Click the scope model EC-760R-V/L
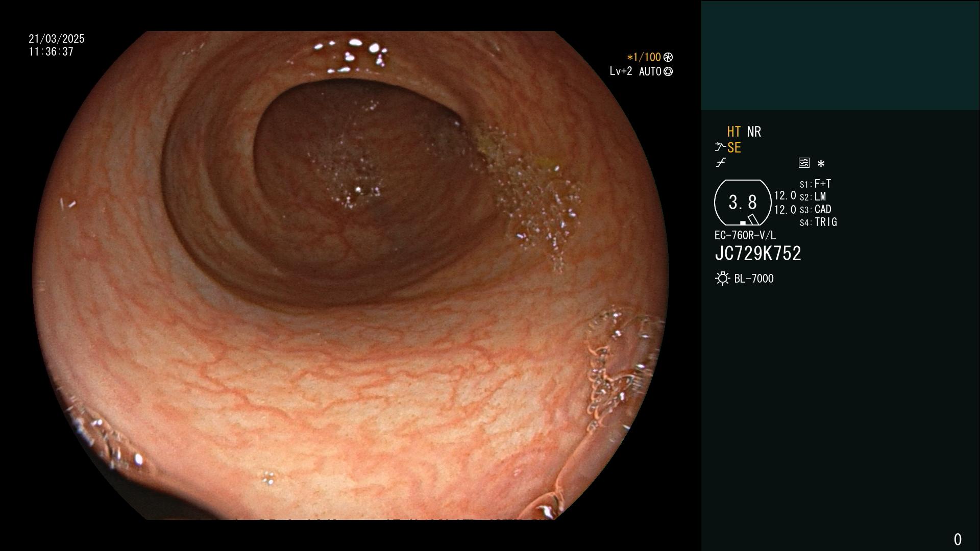 click(x=745, y=235)
